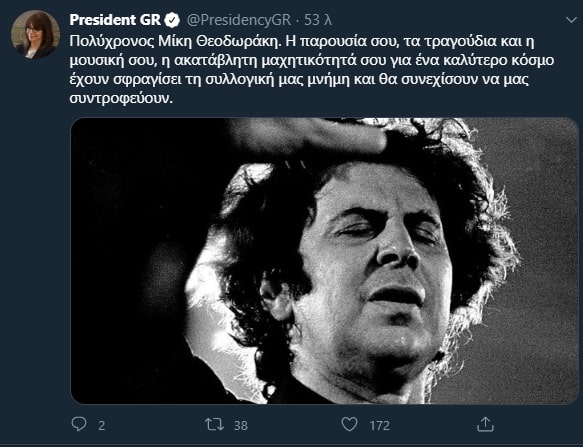Click the blue verified badge
The image size is (583, 447).
[172, 20]
